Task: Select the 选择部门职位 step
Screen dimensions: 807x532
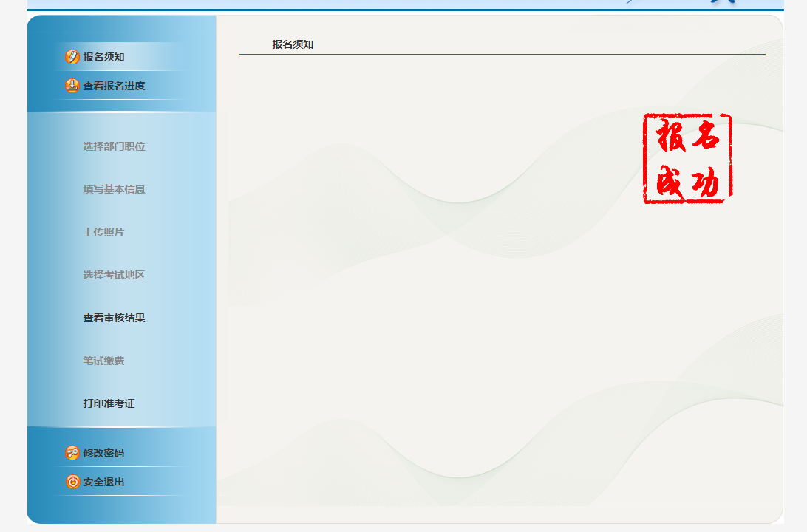Action: (114, 146)
